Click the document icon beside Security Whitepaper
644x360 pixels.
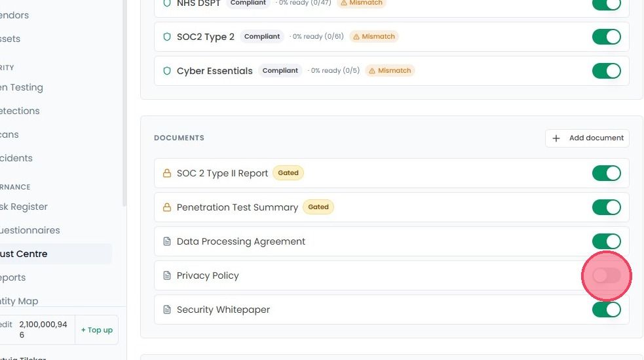pyautogui.click(x=167, y=310)
